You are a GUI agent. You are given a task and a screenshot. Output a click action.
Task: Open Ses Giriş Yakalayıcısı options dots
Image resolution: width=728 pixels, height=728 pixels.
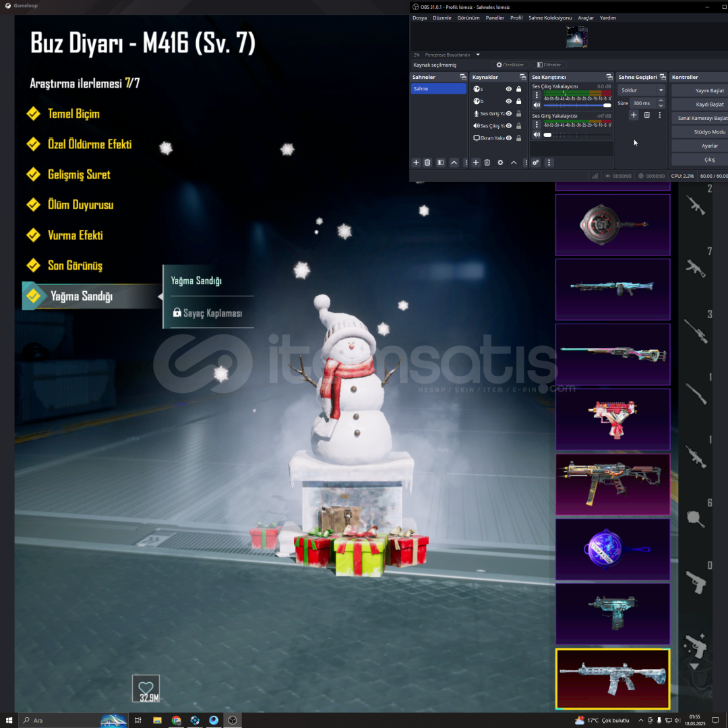(537, 125)
